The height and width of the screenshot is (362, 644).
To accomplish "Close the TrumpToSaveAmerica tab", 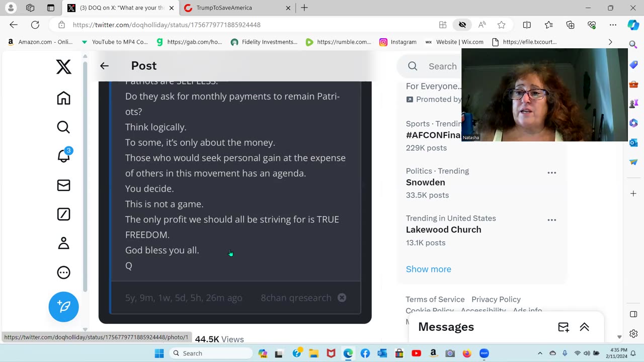I will [288, 8].
